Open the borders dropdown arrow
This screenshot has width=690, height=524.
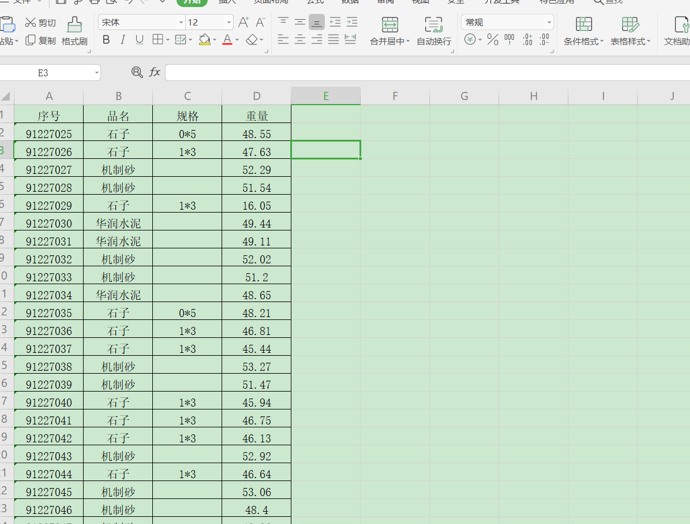pyautogui.click(x=168, y=40)
